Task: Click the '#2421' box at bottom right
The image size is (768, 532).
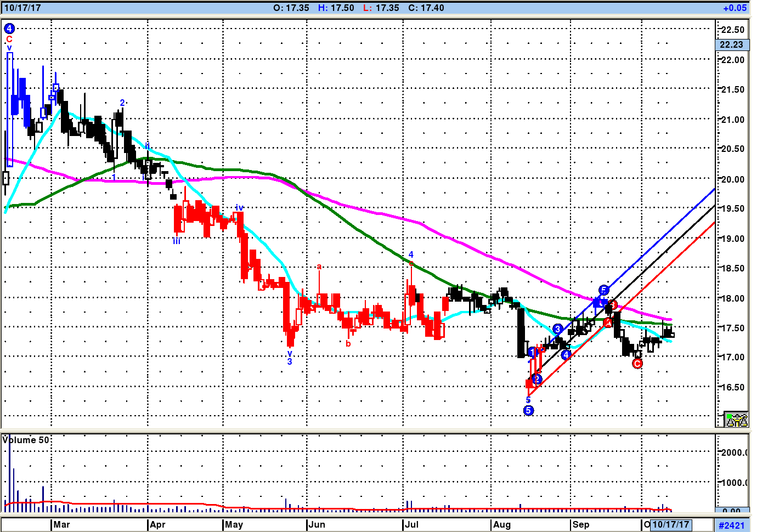Action: [x=732, y=525]
